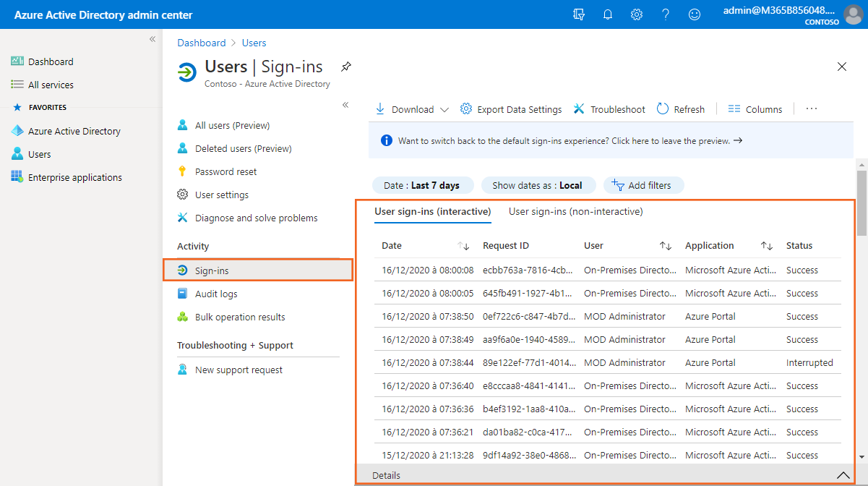Open the directory and subscription filter icon

[x=578, y=14]
